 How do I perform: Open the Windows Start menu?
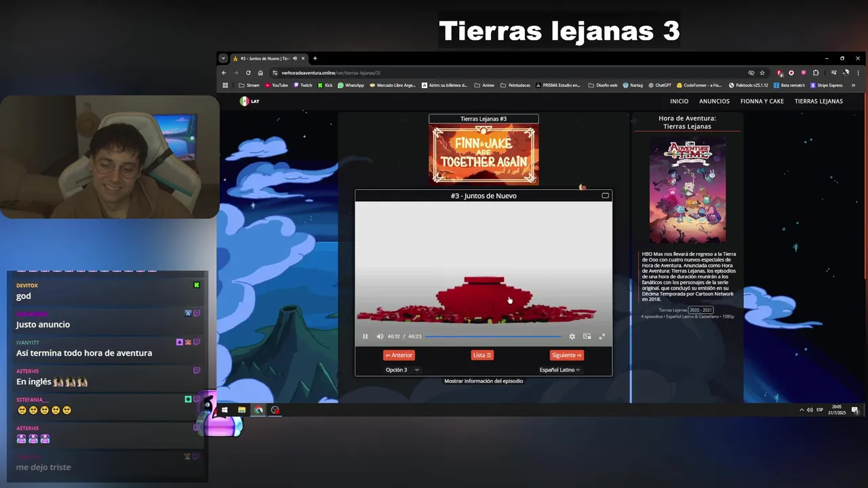(224, 410)
